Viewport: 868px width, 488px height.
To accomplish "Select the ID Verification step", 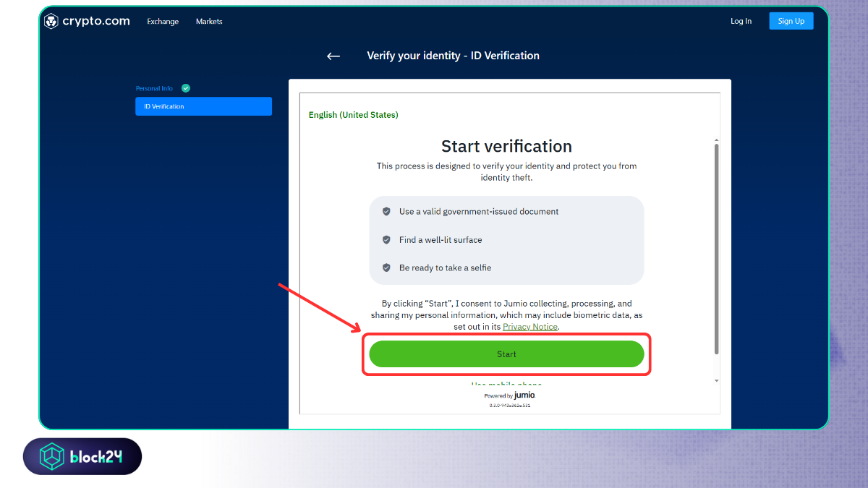I will click(203, 106).
